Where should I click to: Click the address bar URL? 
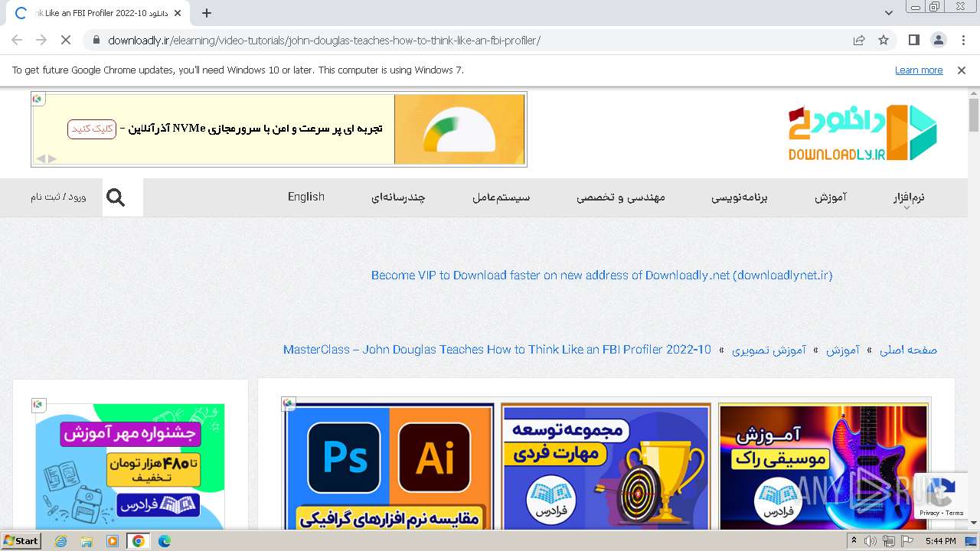point(324,41)
